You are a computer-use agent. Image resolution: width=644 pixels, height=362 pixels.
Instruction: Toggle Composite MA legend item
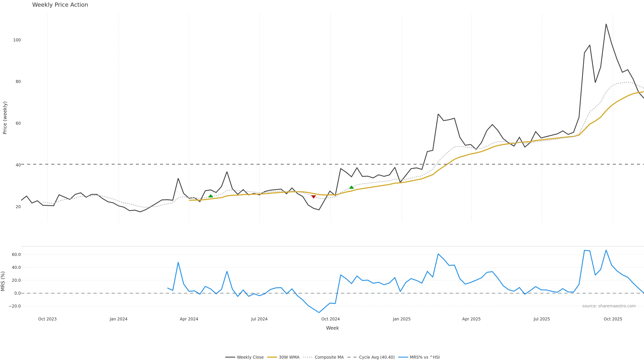tap(329, 357)
